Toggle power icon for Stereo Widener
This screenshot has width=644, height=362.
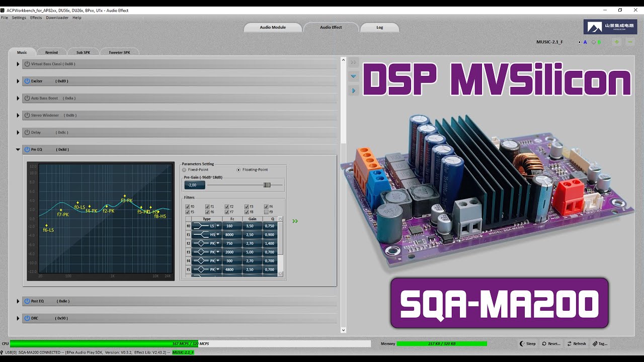click(x=27, y=115)
